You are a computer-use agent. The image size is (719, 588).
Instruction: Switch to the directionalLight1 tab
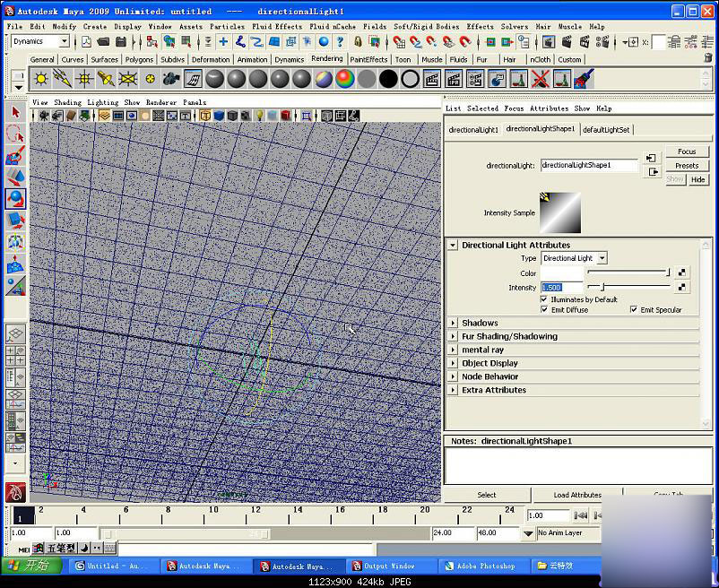tap(473, 130)
